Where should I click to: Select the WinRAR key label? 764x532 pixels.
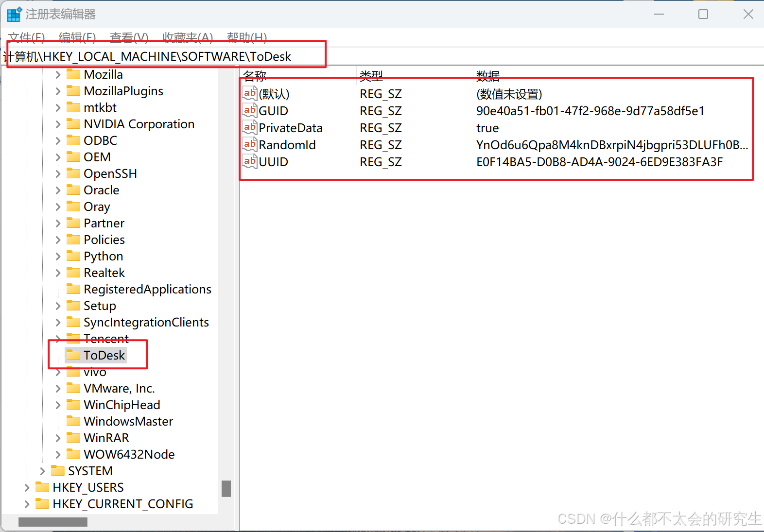tap(106, 438)
